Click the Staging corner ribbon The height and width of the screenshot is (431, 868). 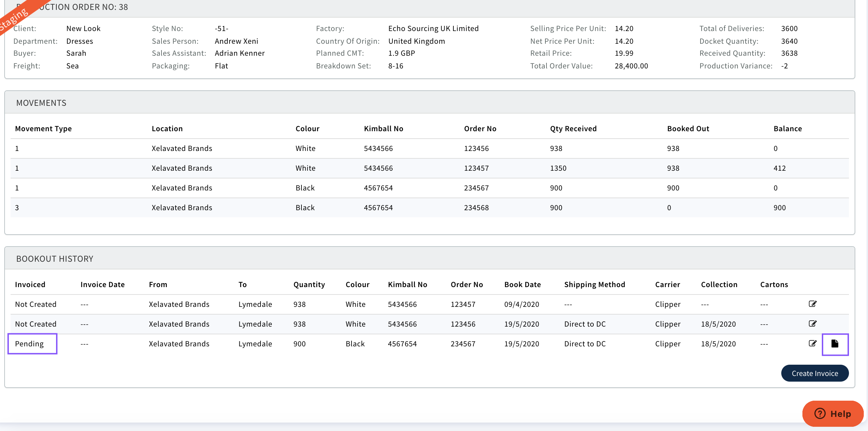[14, 18]
